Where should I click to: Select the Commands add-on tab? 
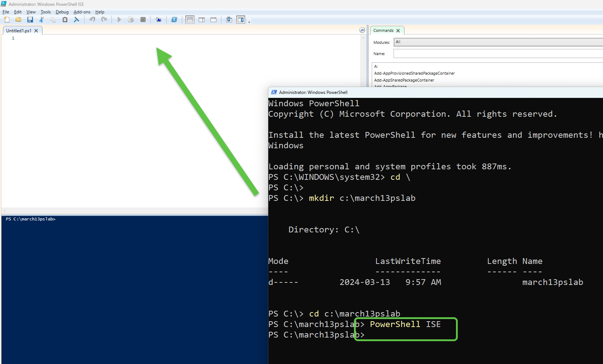383,30
